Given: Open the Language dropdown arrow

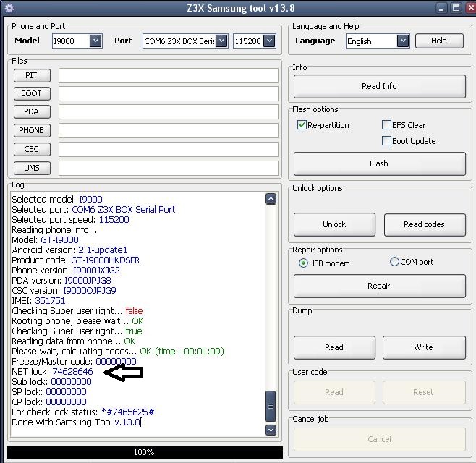Looking at the screenshot, I should (x=403, y=41).
